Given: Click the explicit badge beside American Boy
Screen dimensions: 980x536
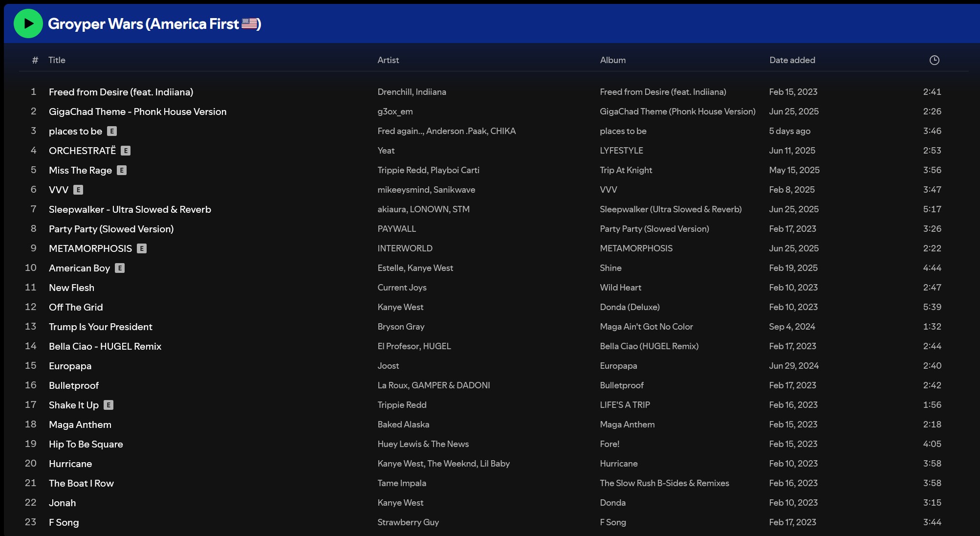Looking at the screenshot, I should (120, 268).
